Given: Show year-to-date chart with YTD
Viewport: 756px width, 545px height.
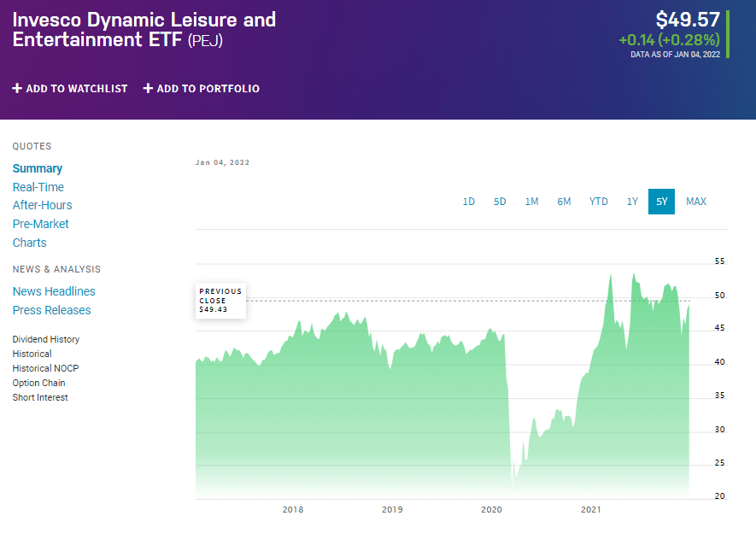Looking at the screenshot, I should click(598, 202).
